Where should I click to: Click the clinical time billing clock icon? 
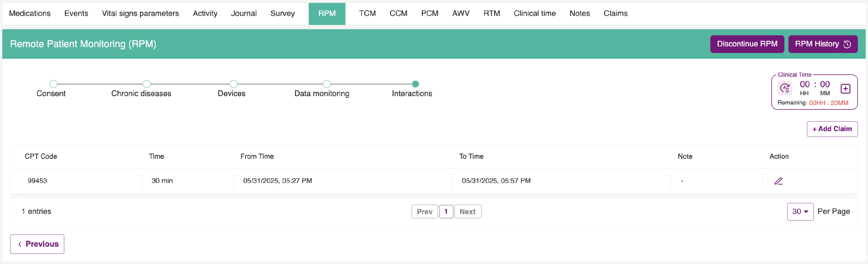[785, 88]
